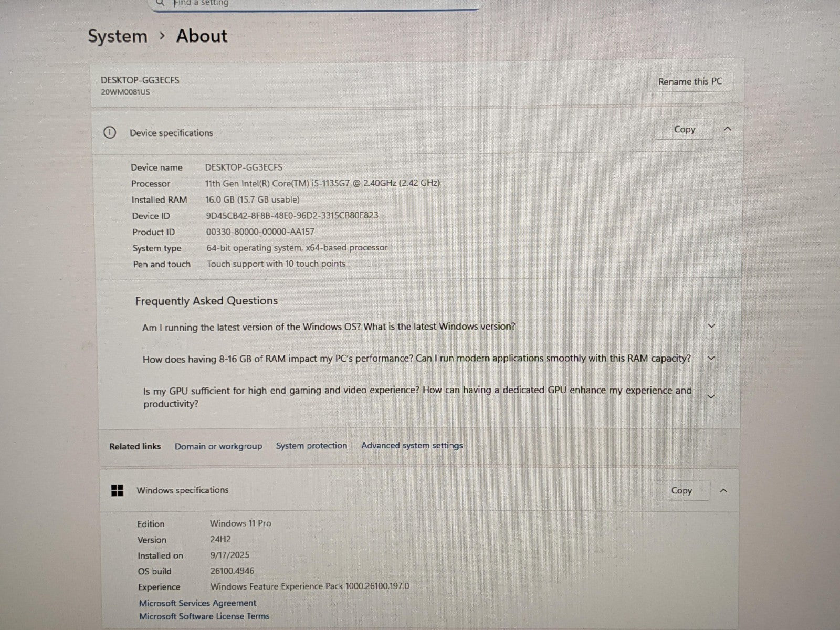Select the About breadcrumb heading
840x630 pixels.
202,36
